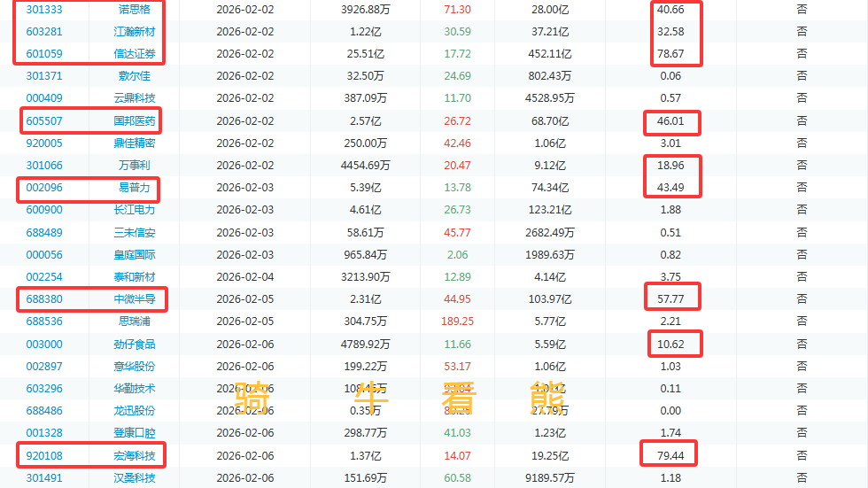
Task: Open stock code 688380
Action: click(x=44, y=299)
